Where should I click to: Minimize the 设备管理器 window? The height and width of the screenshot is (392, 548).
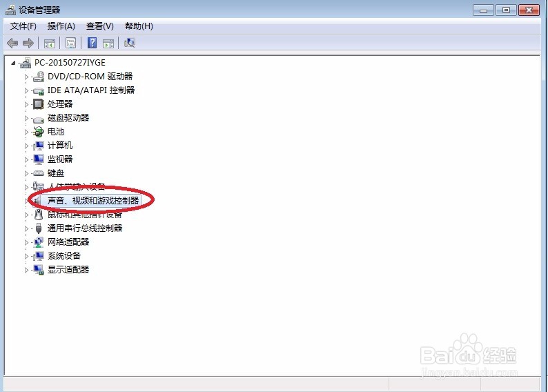[x=483, y=10]
